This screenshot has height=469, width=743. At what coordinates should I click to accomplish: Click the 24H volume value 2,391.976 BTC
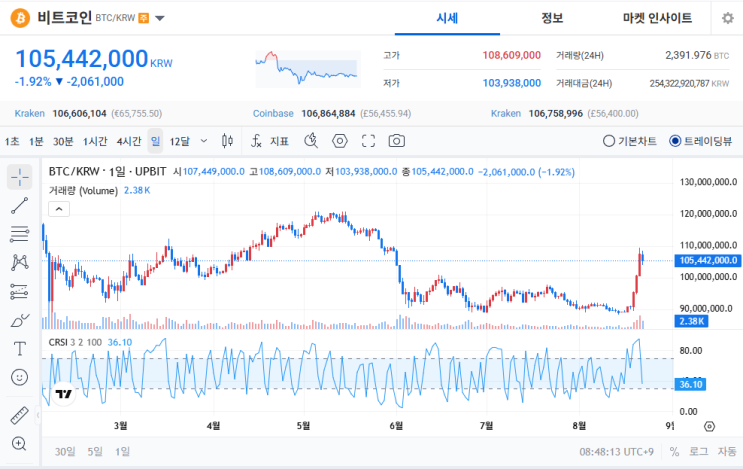click(x=697, y=55)
